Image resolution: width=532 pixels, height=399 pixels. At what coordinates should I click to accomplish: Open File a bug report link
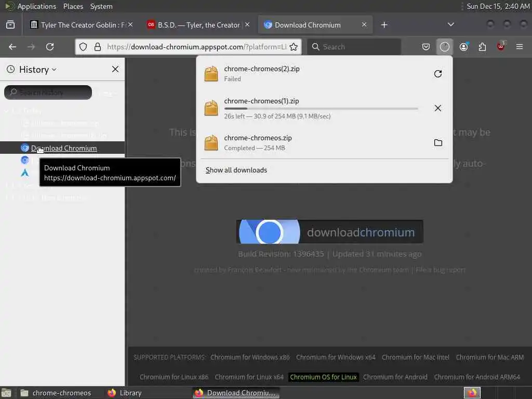[x=441, y=270]
